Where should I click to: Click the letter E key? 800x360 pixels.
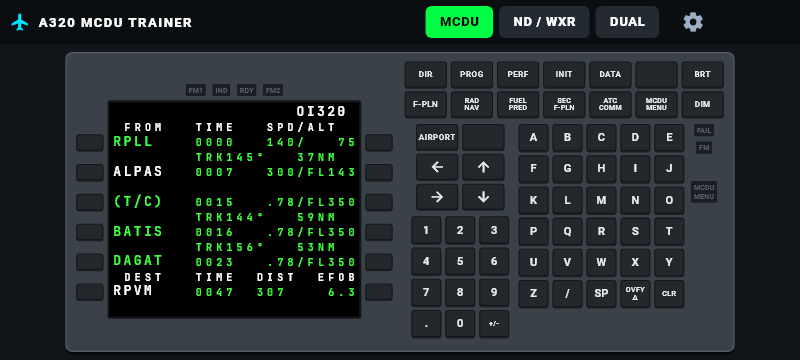(669, 138)
